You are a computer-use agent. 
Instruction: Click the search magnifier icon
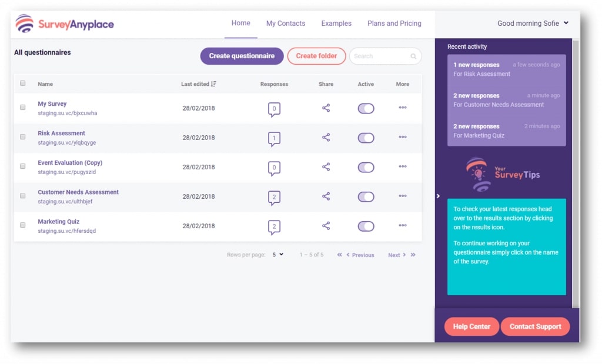tap(413, 56)
